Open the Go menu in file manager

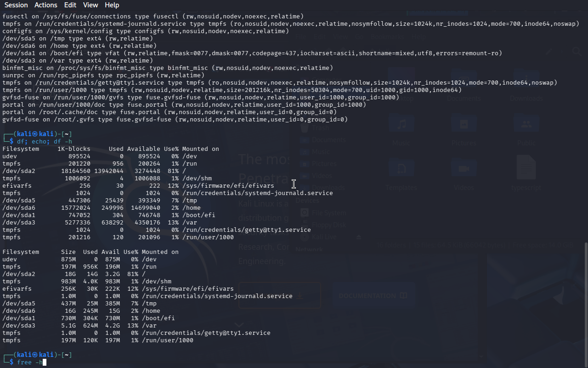[359, 37]
